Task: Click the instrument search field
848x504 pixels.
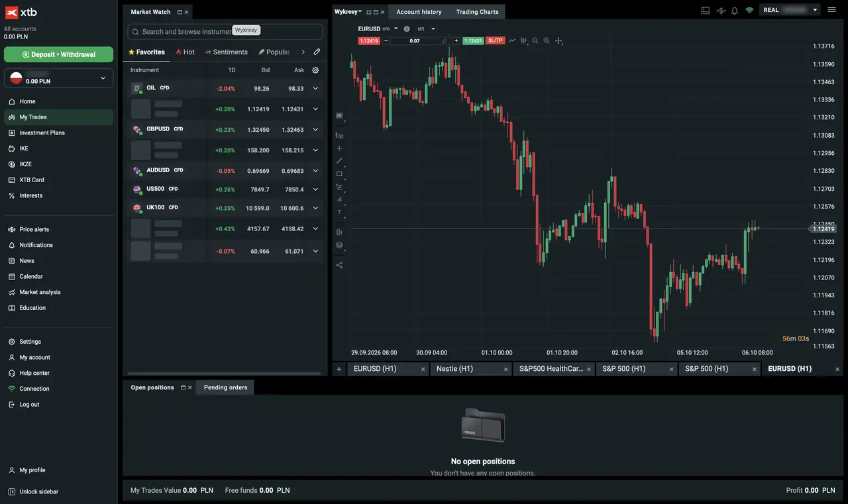Action: (225, 32)
